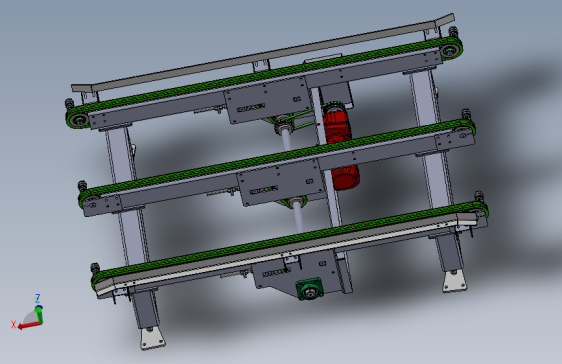The width and height of the screenshot is (562, 364).
Task: Select the bottom-right leg foot plate
Action: [455, 281]
